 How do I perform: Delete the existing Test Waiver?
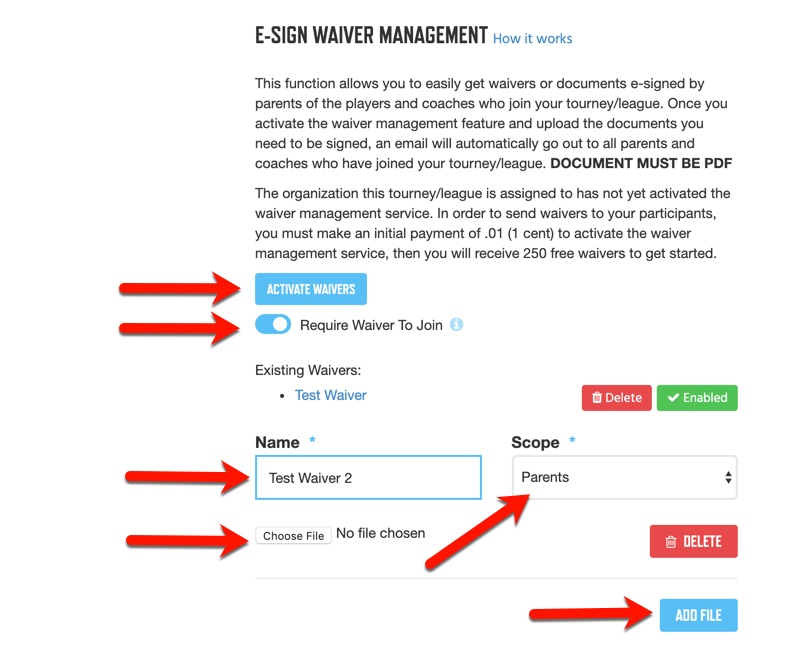click(616, 398)
